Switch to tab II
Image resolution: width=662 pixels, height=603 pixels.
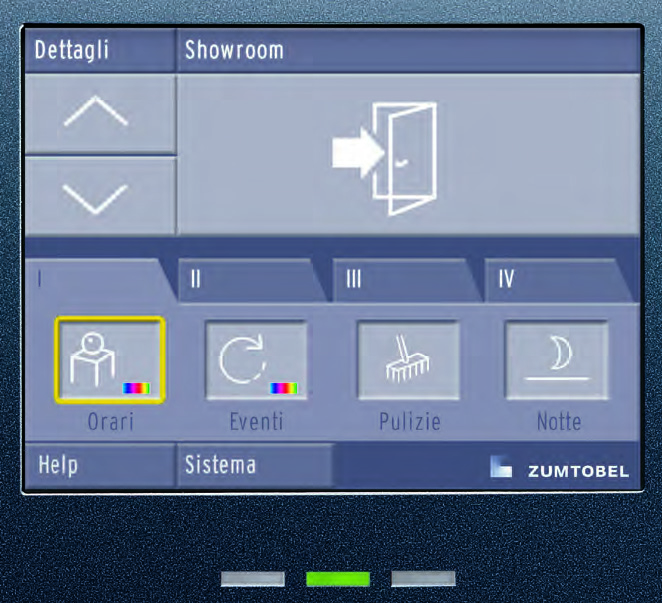click(252, 280)
